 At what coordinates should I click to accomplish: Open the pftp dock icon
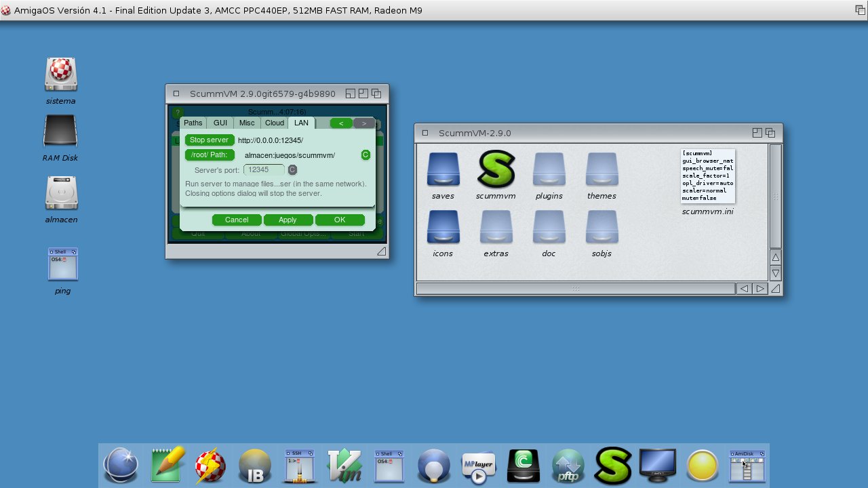[x=568, y=466]
